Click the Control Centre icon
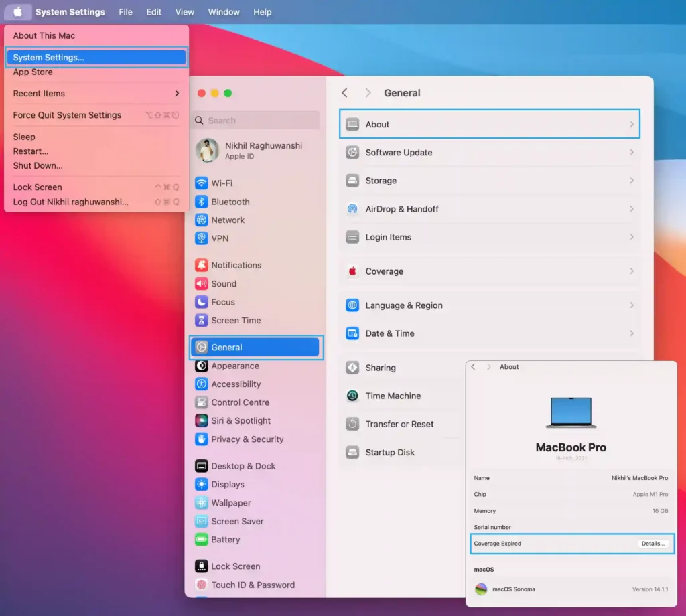686x616 pixels. point(201,402)
